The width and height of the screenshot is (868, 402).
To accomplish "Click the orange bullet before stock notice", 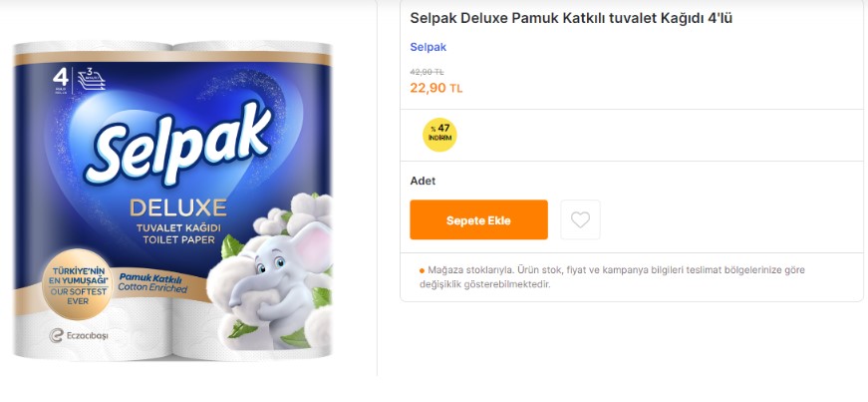I will 422,269.
